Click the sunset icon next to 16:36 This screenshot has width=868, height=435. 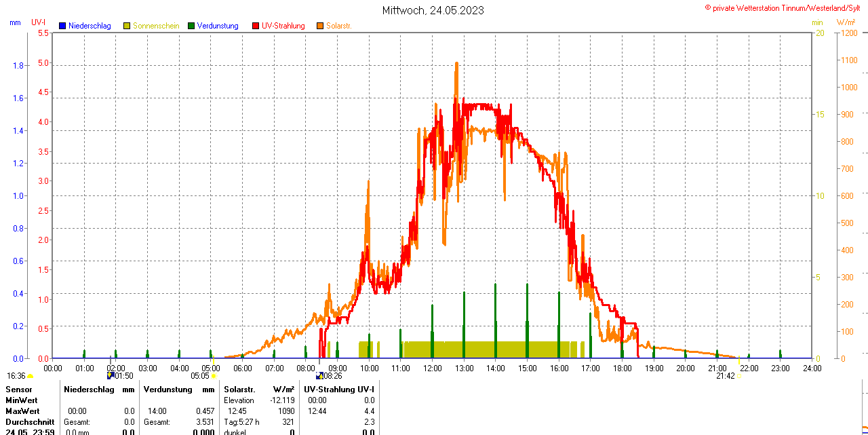pyautogui.click(x=30, y=376)
